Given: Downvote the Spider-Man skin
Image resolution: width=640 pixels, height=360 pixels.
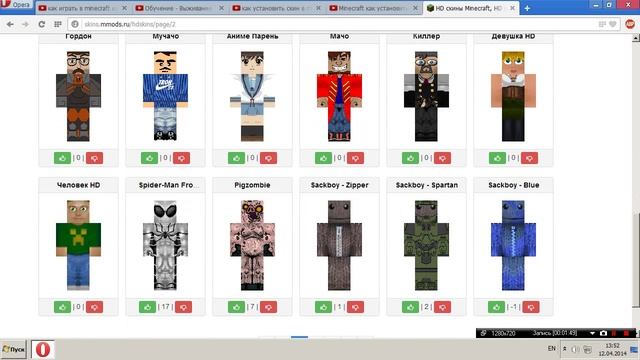Looking at the screenshot, I should 183,307.
